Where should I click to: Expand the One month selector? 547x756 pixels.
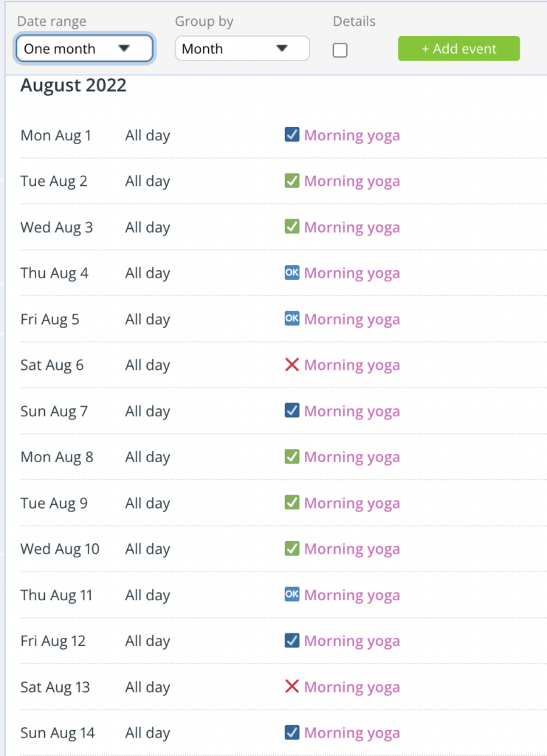click(84, 48)
